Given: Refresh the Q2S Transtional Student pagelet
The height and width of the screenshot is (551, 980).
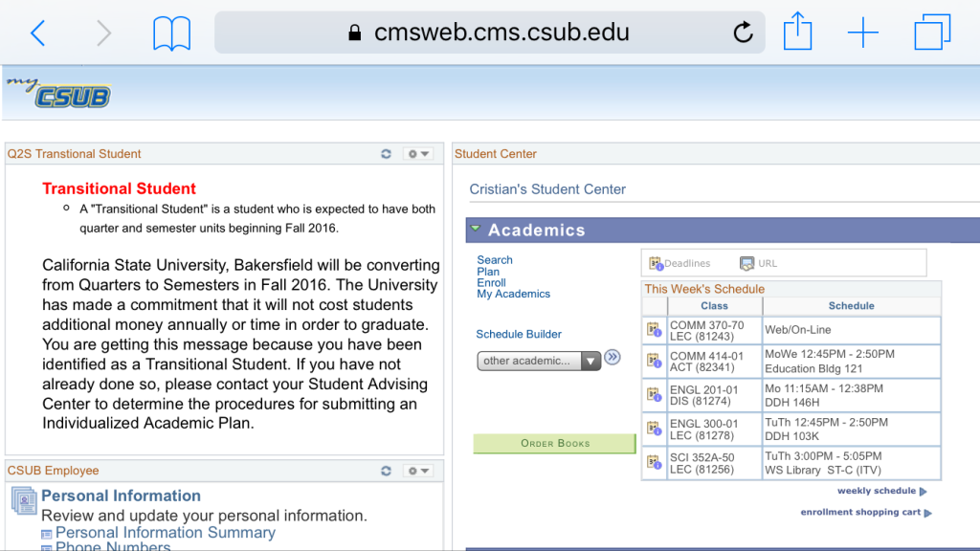Looking at the screenshot, I should pos(387,154).
